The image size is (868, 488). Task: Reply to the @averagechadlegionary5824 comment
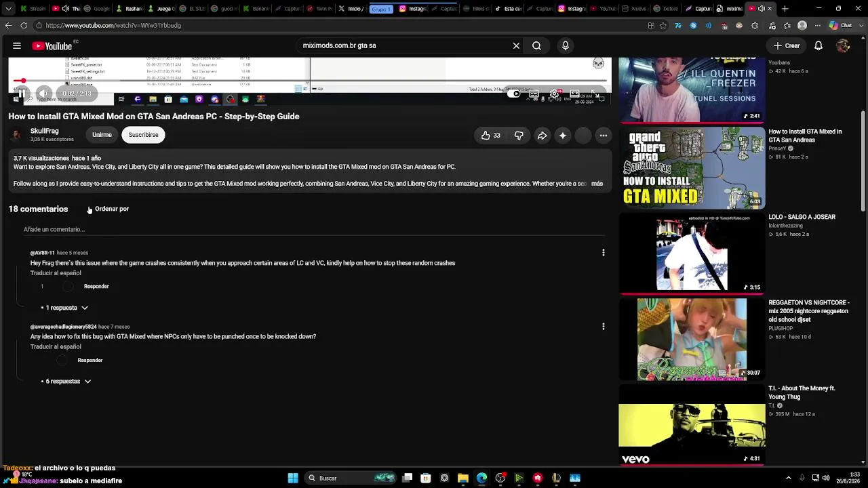(x=90, y=361)
